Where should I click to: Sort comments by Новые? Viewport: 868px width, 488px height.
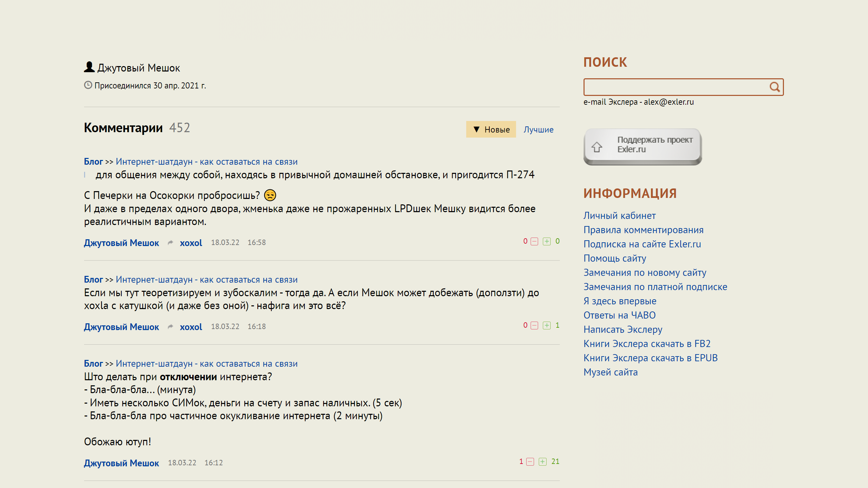(x=491, y=129)
